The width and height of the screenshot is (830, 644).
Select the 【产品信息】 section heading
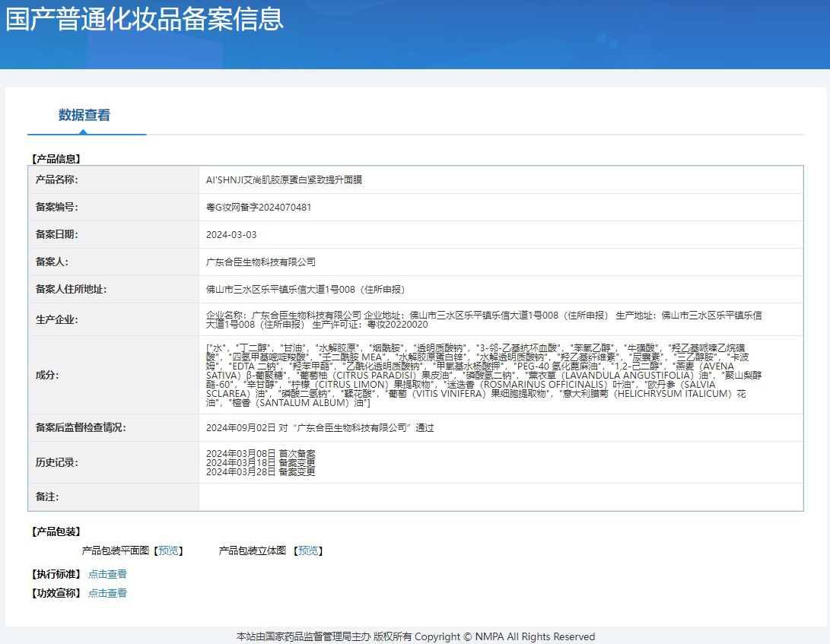coord(56,159)
